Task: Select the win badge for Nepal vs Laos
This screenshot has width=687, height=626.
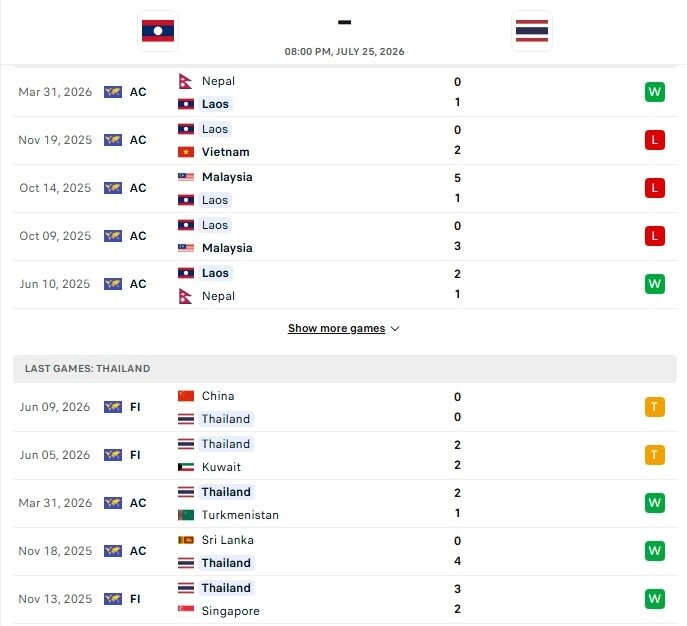Action: point(655,92)
